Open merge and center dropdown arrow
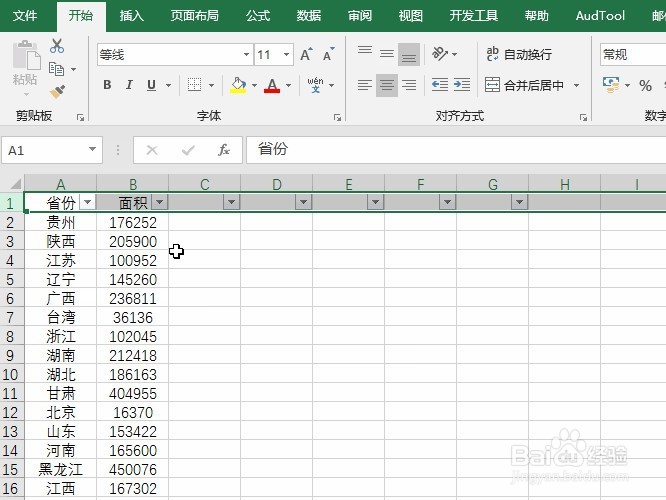 576,85
